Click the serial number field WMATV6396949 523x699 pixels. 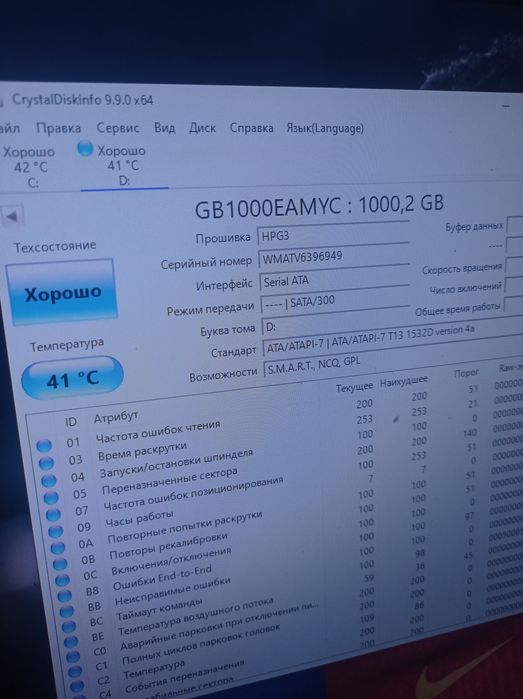tap(334, 257)
